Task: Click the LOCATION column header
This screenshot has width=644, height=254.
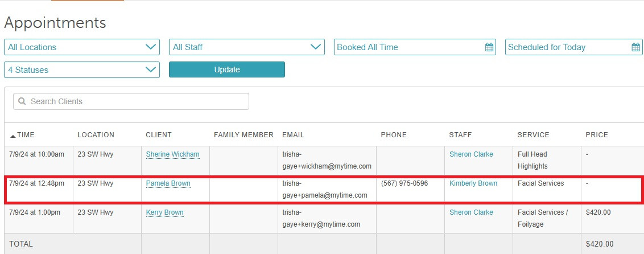Action: point(96,135)
